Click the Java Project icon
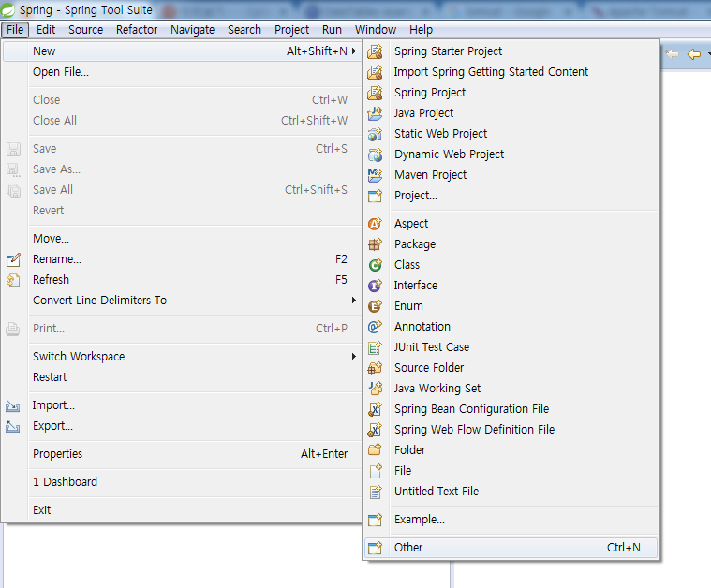The image size is (711, 588). pyautogui.click(x=375, y=113)
